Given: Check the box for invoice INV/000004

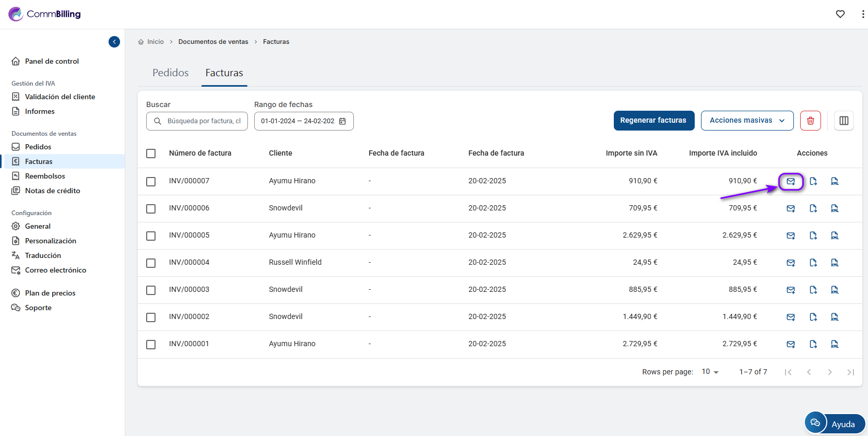Looking at the screenshot, I should [x=151, y=263].
